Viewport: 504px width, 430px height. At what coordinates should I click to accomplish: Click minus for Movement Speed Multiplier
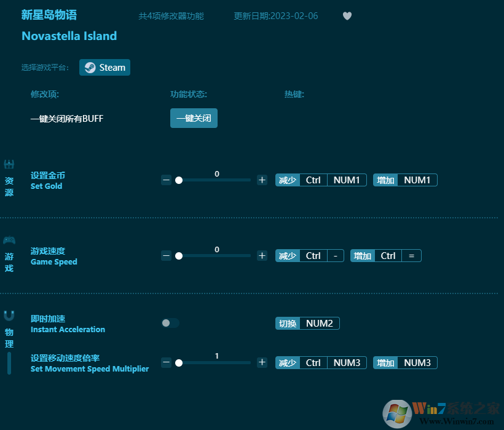pyautogui.click(x=166, y=363)
